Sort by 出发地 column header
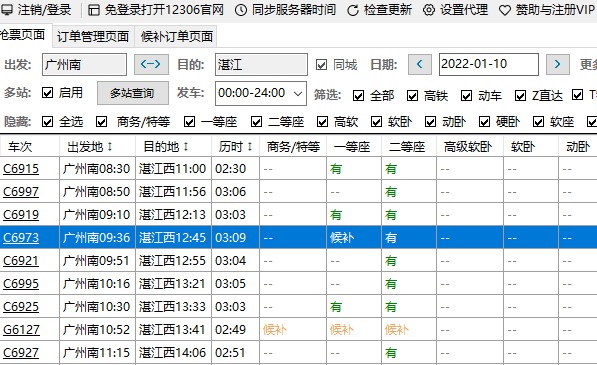This screenshot has height=365, width=597. [x=97, y=147]
